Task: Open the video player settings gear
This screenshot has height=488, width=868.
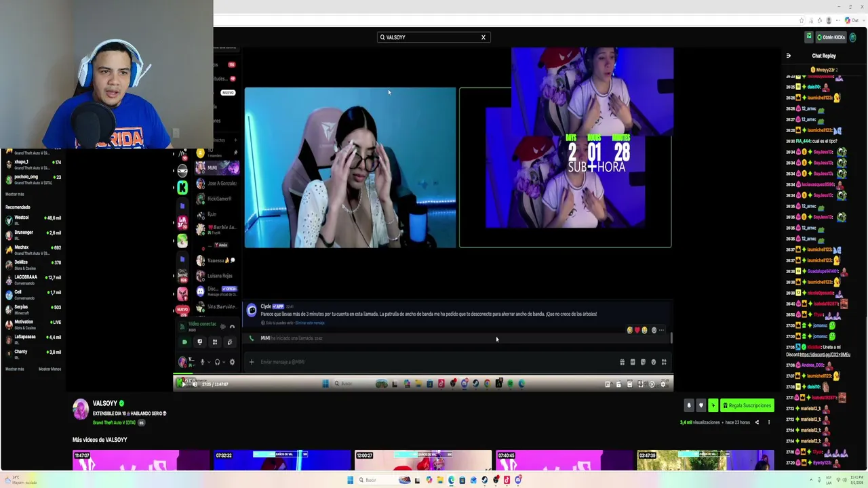Action: (663, 384)
